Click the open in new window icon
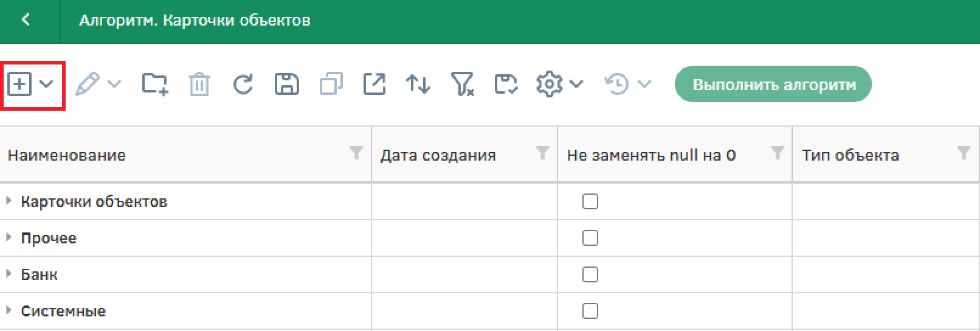The width and height of the screenshot is (980, 331). coord(374,84)
